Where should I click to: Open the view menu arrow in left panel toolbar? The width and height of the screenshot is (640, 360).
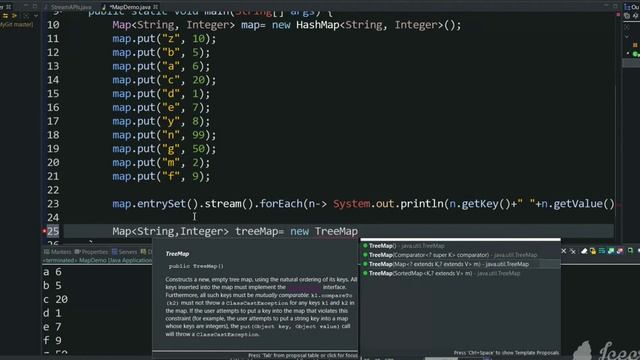[36, 16]
